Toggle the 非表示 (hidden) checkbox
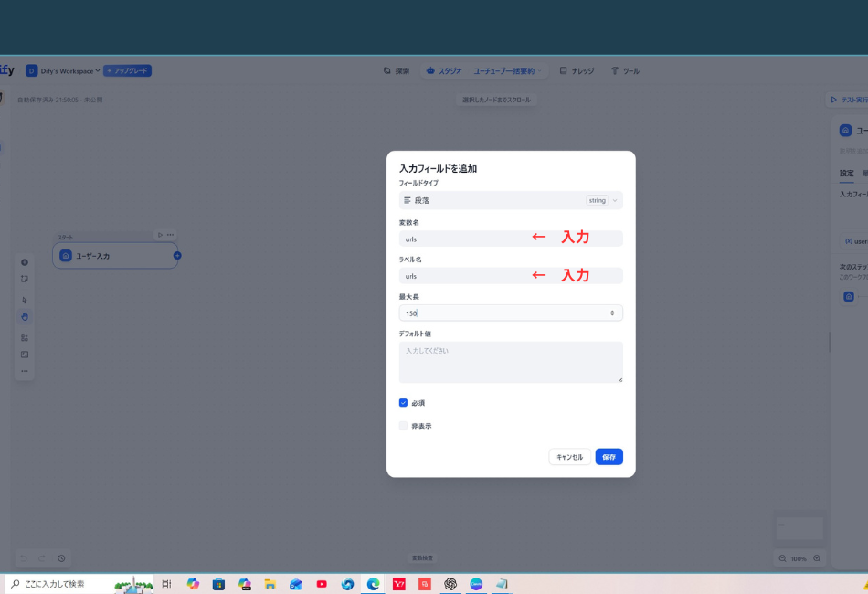Viewport: 868px width, 594px height. 404,426
